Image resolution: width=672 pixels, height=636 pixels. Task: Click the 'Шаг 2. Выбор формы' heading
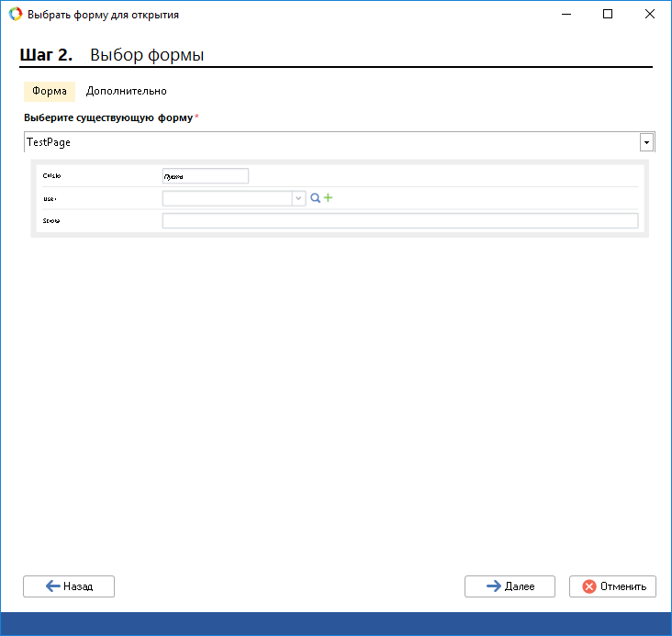(111, 55)
